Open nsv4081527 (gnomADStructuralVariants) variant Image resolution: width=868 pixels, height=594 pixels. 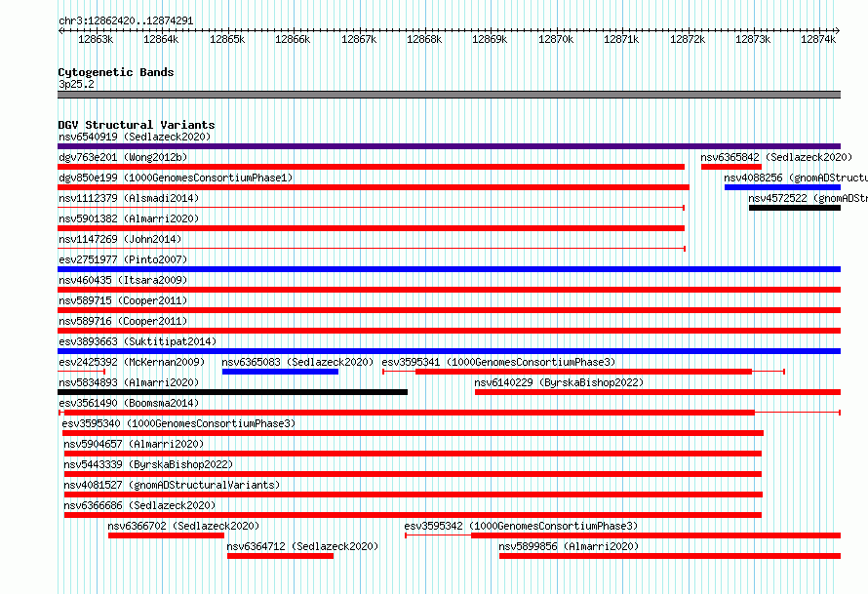point(172,485)
